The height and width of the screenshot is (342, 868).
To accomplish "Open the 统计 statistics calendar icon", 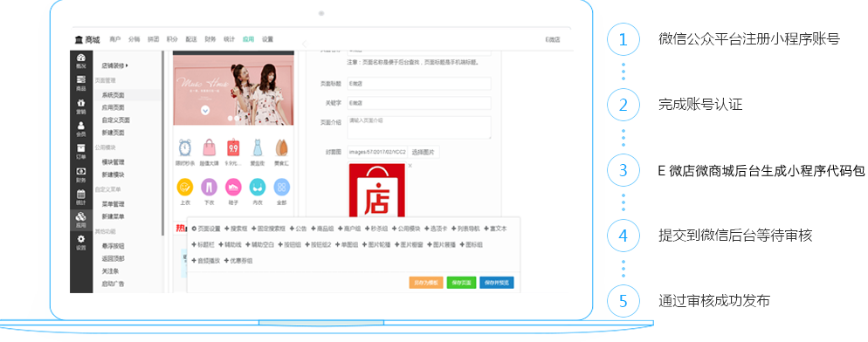I will (x=81, y=197).
